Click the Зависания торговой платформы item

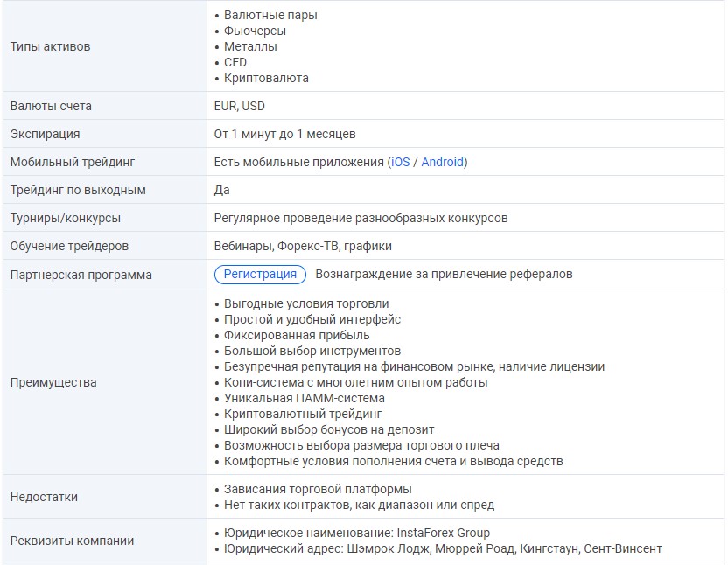click(x=318, y=489)
